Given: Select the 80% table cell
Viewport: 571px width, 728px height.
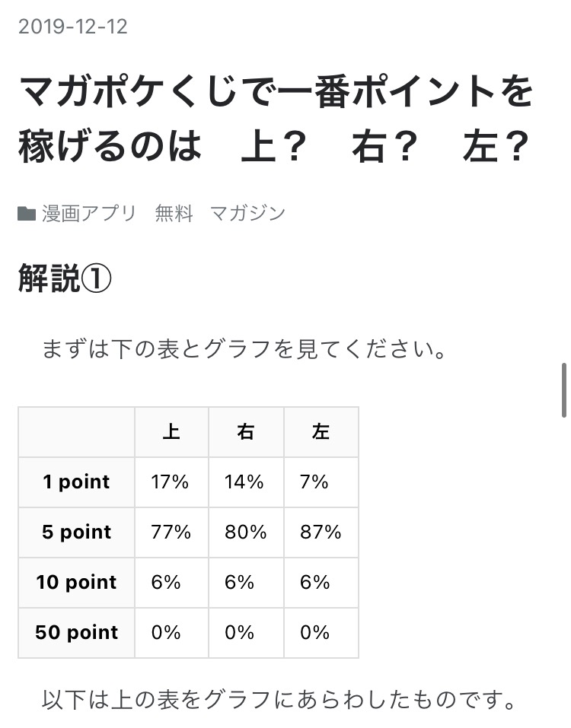Looking at the screenshot, I should click(x=245, y=532).
